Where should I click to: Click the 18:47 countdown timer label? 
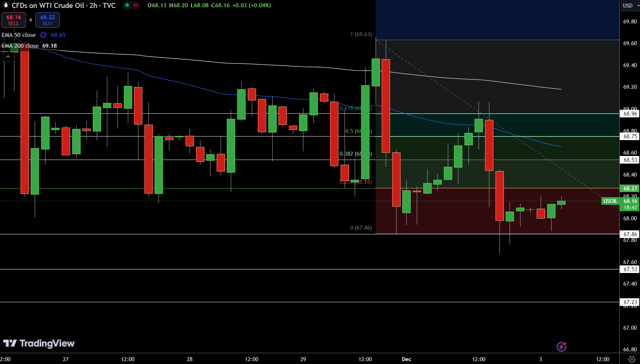click(630, 208)
